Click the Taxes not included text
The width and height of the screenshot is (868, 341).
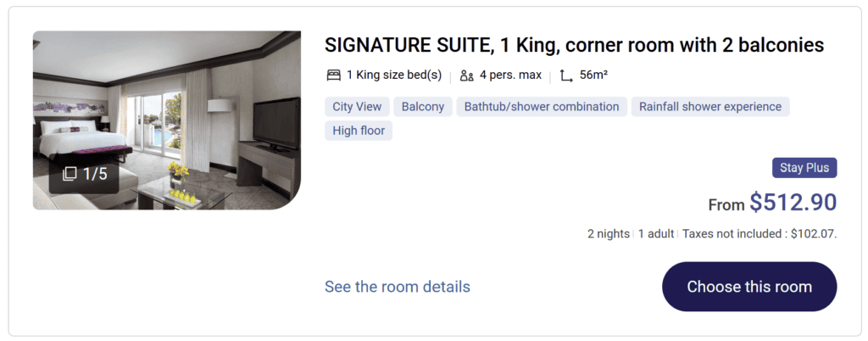759,234
